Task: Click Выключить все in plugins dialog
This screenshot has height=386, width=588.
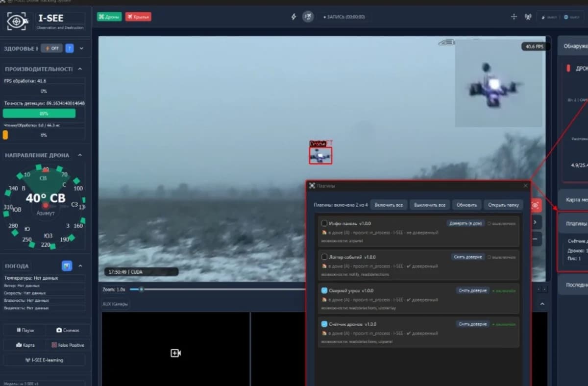Action: [x=429, y=205]
